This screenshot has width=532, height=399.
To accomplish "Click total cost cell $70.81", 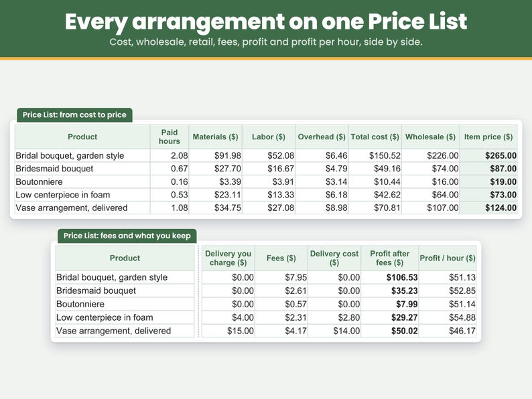I will (x=375, y=208).
